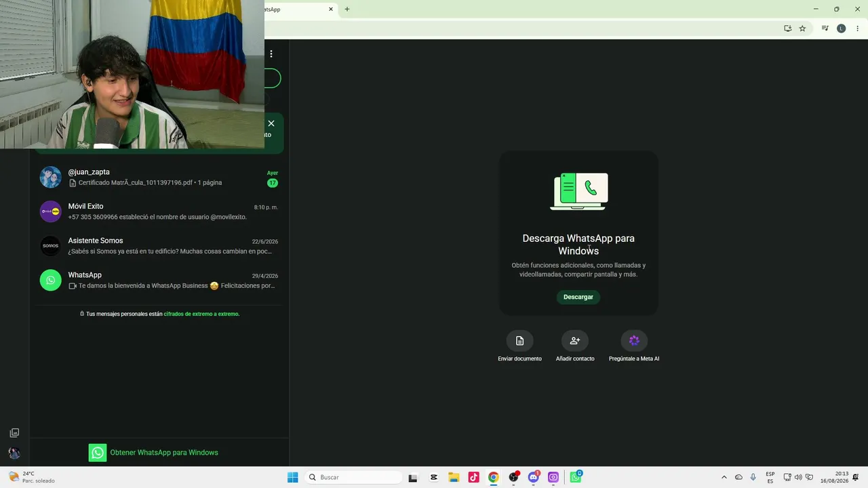Click the Enviar documento icon button
The height and width of the screenshot is (488, 868).
(x=520, y=340)
